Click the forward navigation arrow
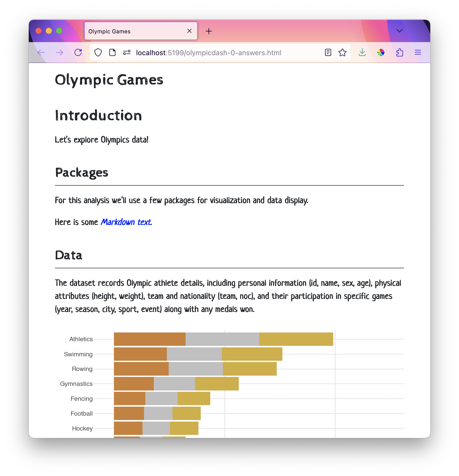 pyautogui.click(x=60, y=53)
